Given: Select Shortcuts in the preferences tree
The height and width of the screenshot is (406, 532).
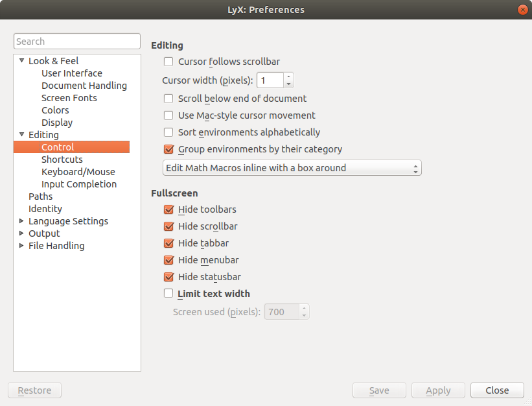Looking at the screenshot, I should pos(62,160).
